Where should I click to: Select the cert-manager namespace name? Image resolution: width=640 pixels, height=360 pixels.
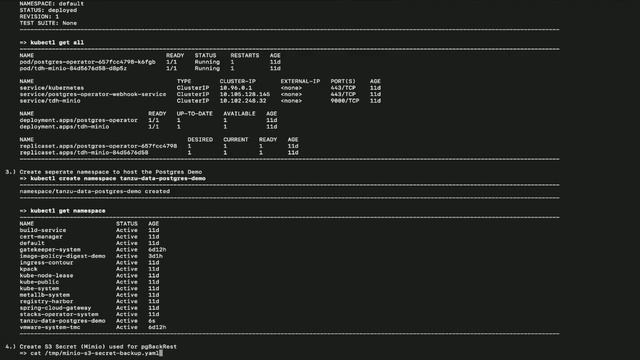pyautogui.click(x=41, y=237)
